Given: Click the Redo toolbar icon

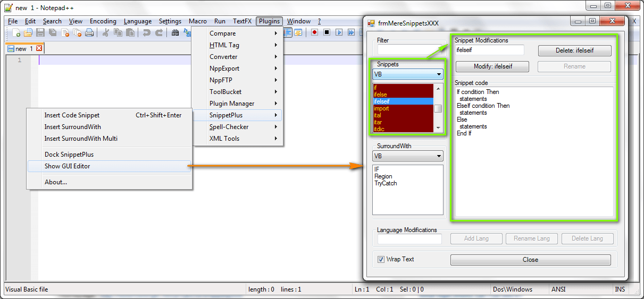Looking at the screenshot, I should pyautogui.click(x=158, y=32).
